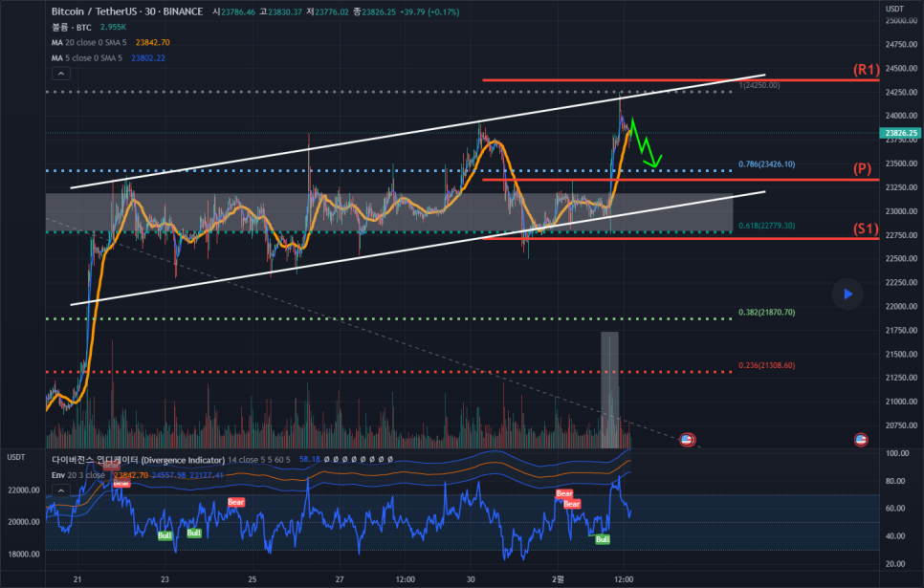Select the red S1 support label

pyautogui.click(x=868, y=229)
